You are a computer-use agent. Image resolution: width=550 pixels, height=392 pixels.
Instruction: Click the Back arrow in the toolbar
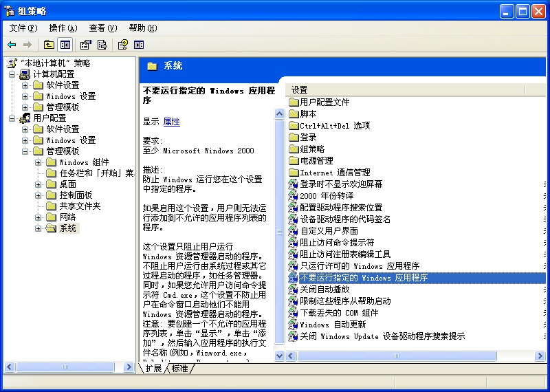click(12, 45)
